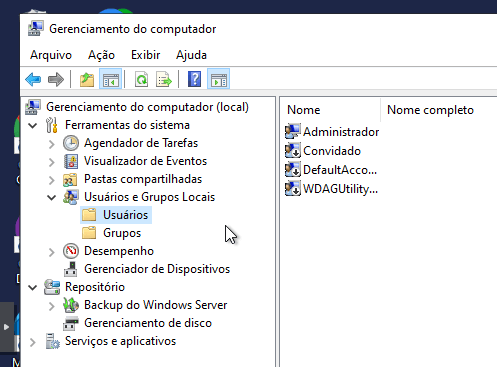Image resolution: width=497 pixels, height=367 pixels.
Task: Open the Exibir menu
Action: pos(145,55)
